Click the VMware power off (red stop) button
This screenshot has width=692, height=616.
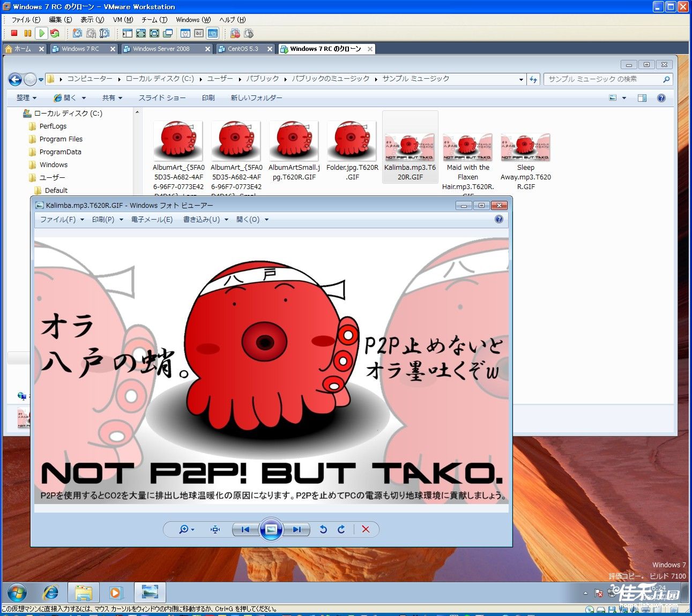[x=14, y=33]
